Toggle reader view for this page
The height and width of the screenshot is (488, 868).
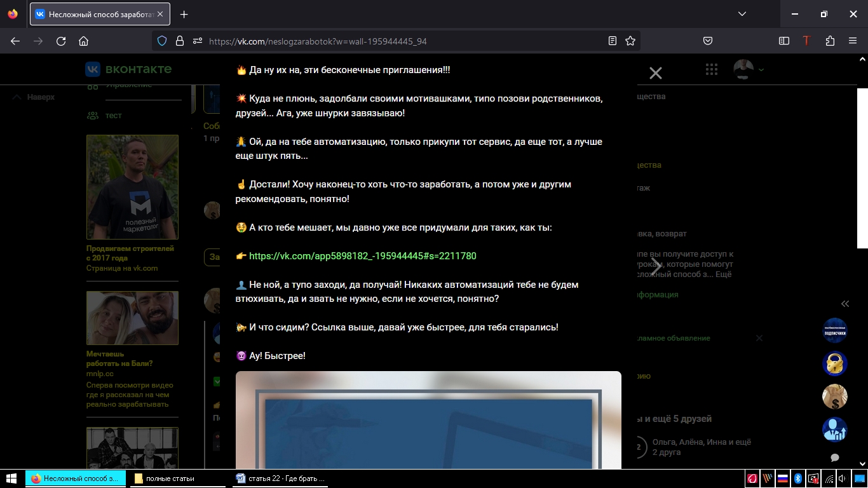613,41
